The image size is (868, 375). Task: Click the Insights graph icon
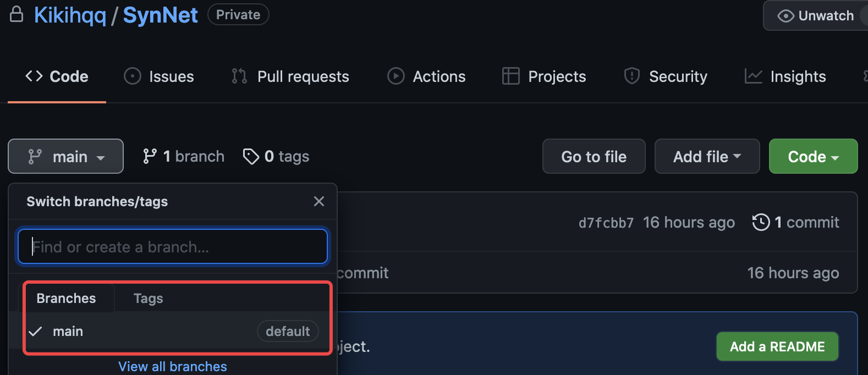pos(753,76)
